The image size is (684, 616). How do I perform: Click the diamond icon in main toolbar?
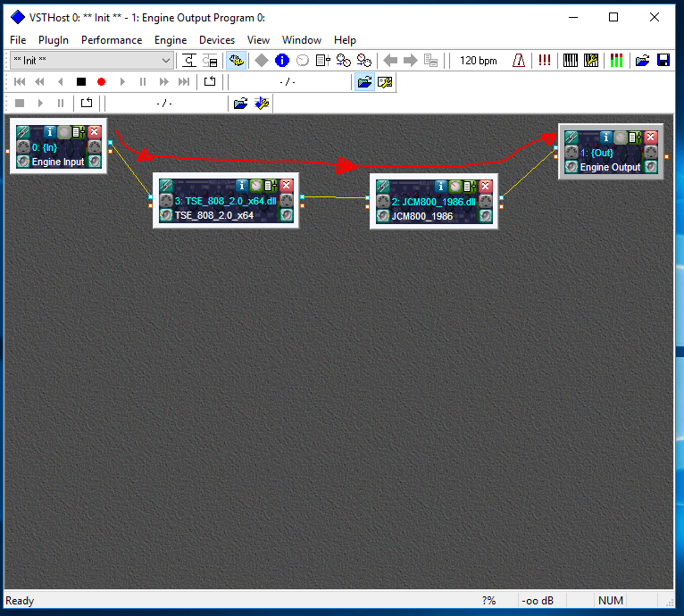coord(262,60)
